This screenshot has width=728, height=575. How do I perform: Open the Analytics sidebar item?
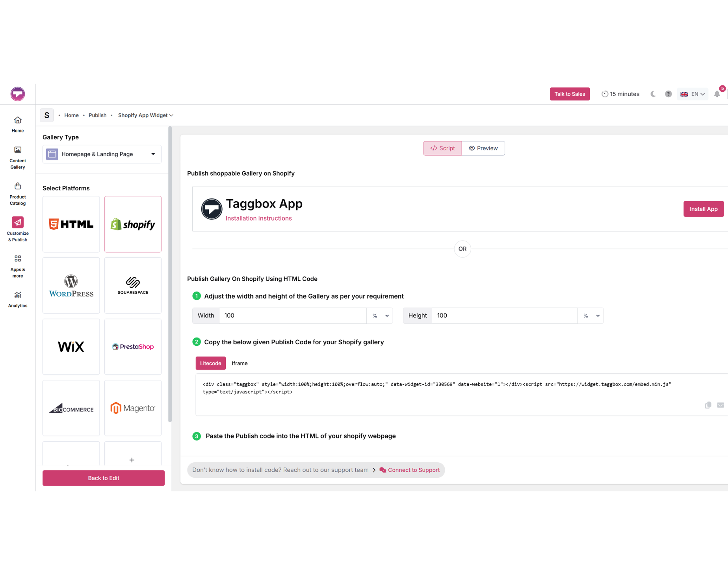(18, 300)
